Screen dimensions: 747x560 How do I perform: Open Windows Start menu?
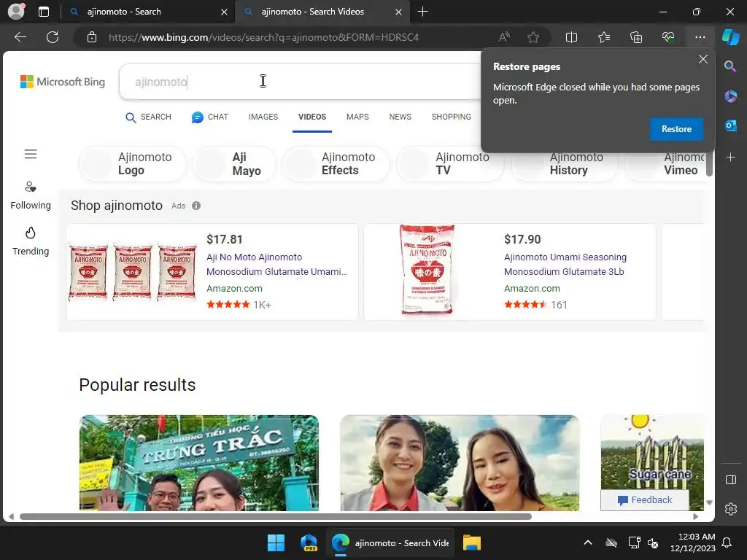click(276, 542)
